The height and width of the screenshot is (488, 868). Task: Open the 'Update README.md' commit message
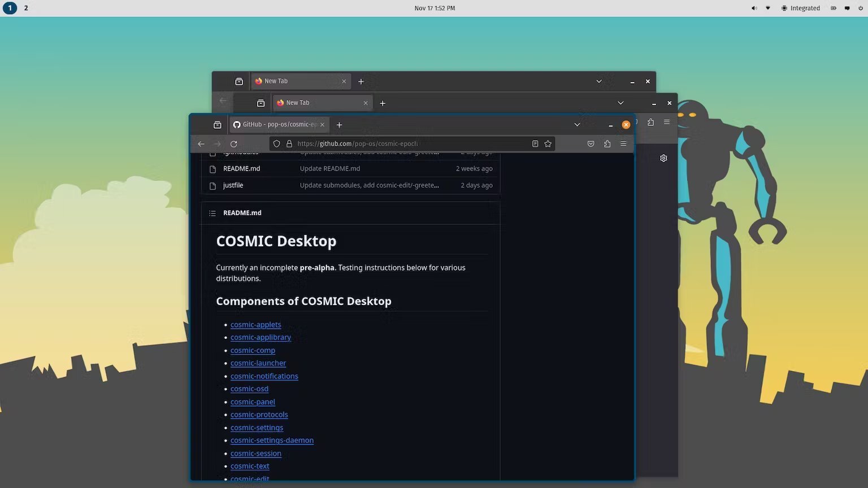[x=330, y=169]
